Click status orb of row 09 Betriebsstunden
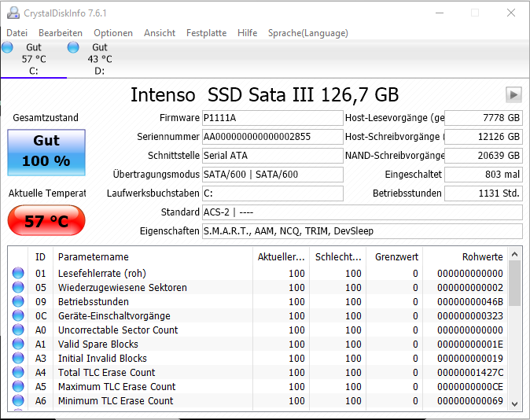The width and height of the screenshot is (530, 420). [18, 302]
